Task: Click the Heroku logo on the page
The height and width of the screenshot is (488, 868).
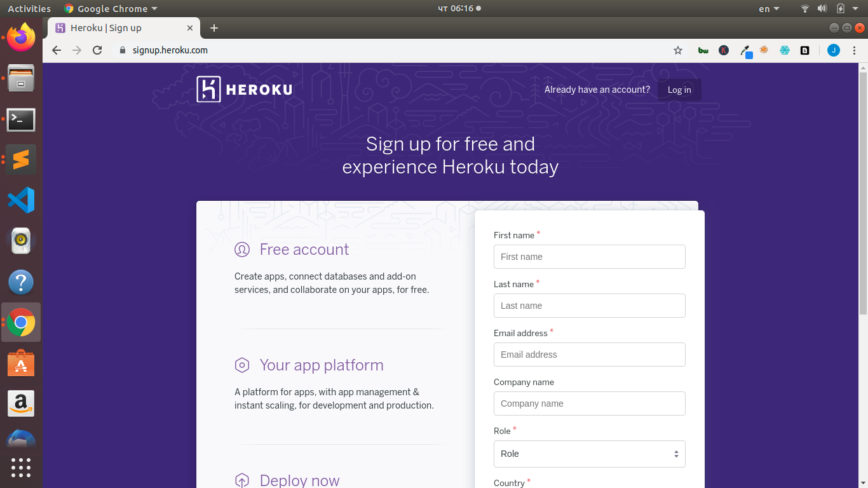Action: coord(243,89)
